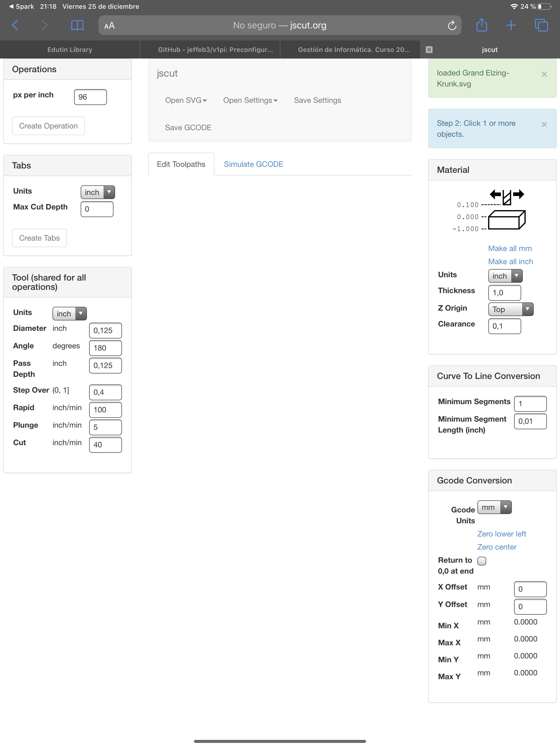
Task: Focus the Cut rate field
Action: coord(105,445)
